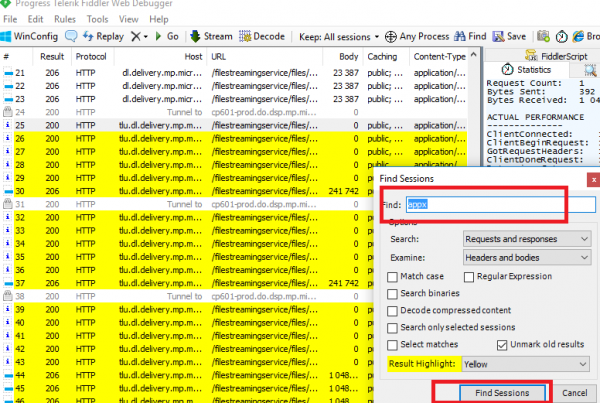The height and width of the screenshot is (403, 600).
Task: Click the Decode toolbar button
Action: tap(262, 36)
